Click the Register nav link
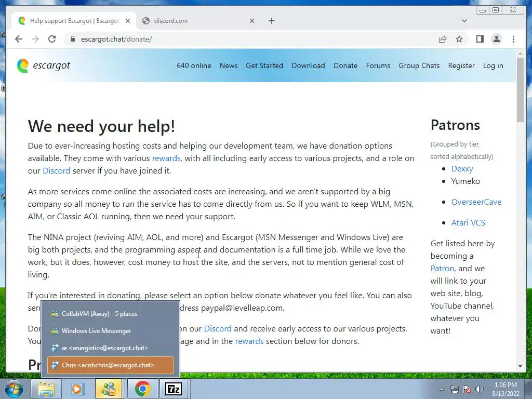Viewport: 532px width, 399px height. (461, 65)
